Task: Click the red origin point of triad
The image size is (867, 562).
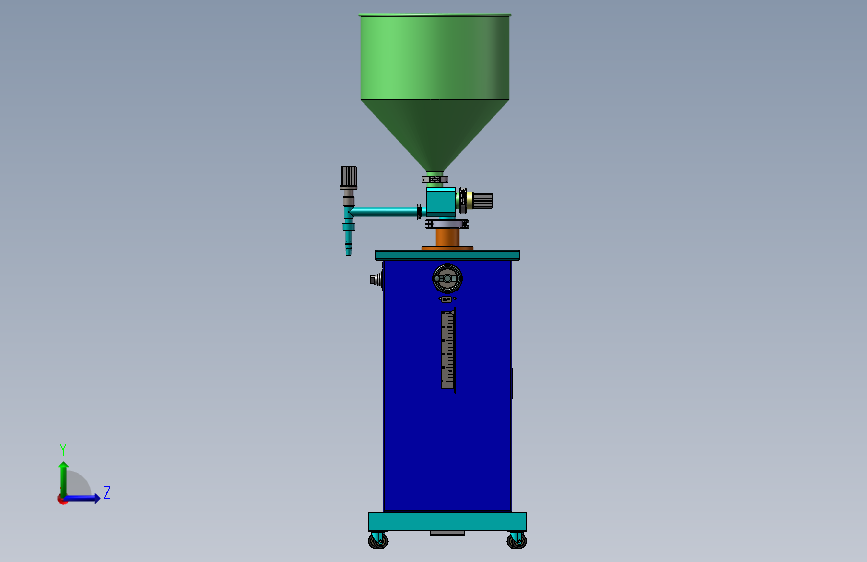Action: [x=62, y=499]
